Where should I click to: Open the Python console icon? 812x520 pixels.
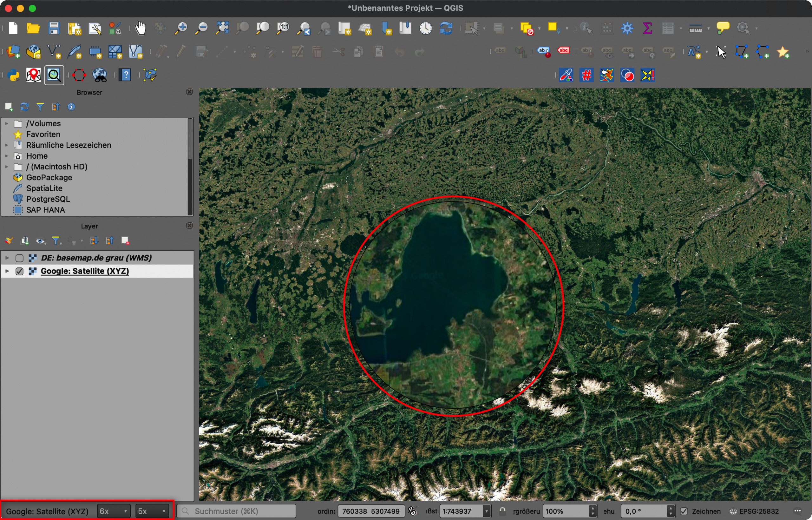13,75
